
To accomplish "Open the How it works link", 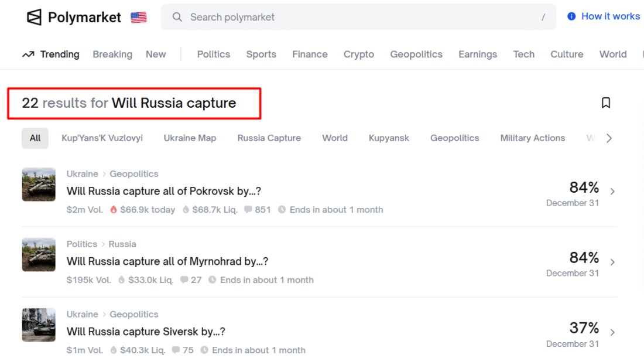I will pos(610,16).
